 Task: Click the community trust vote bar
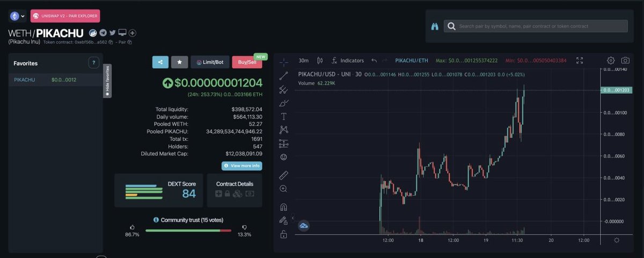[x=188, y=231]
